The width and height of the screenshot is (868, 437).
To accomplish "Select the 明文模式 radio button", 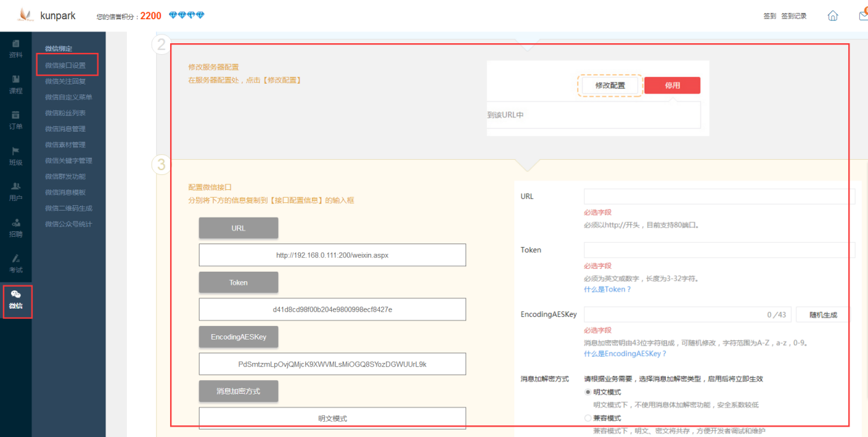I will 588,392.
